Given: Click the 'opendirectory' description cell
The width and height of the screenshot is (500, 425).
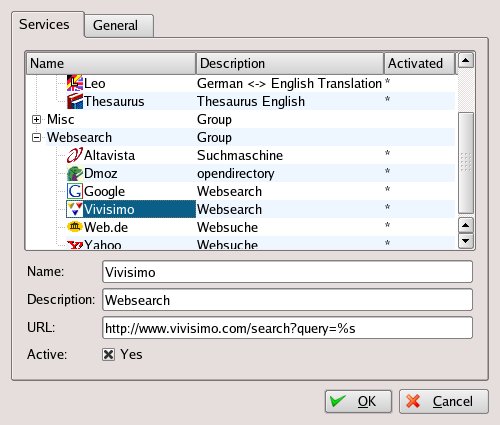Looking at the screenshot, I should pyautogui.click(x=236, y=173).
